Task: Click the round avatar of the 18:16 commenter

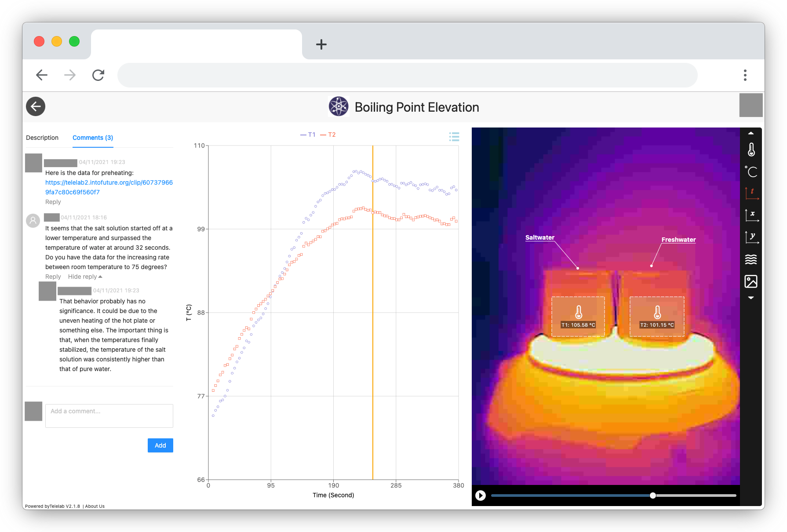Action: click(33, 220)
